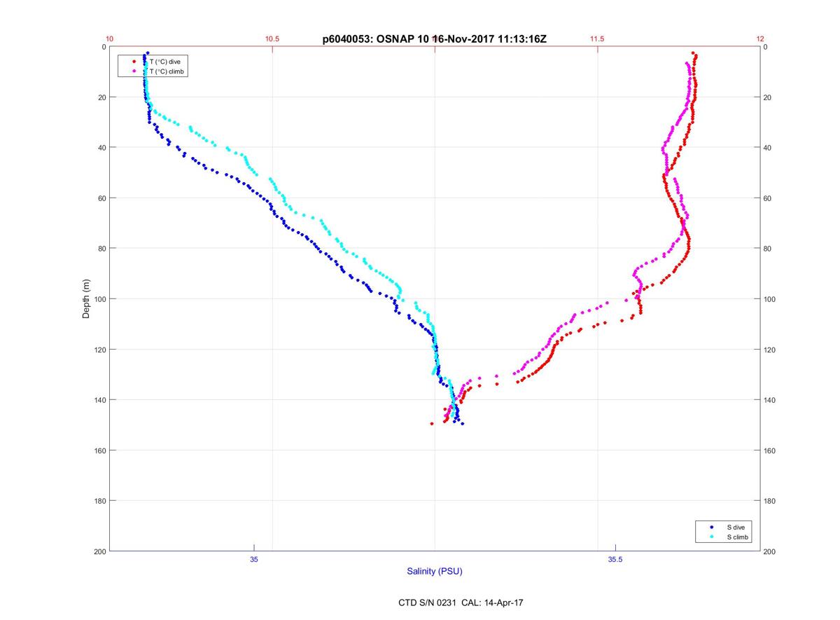Select the 'T (°C) climb' legend entry
Screen dimensions: 840x620
coord(167,71)
